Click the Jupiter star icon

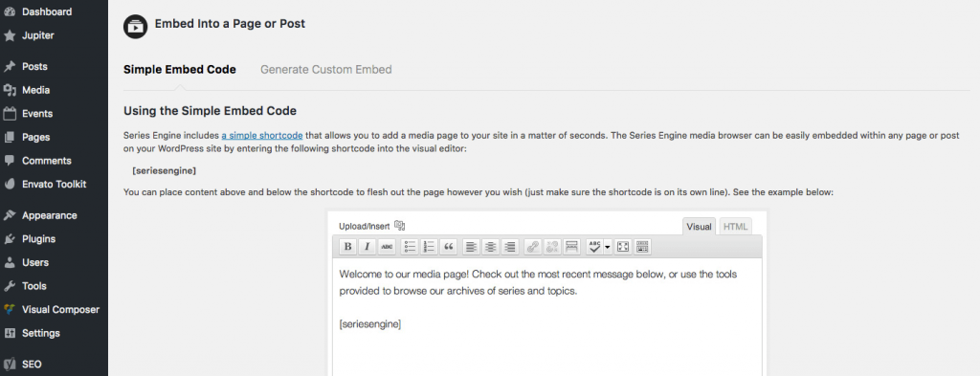[x=10, y=35]
